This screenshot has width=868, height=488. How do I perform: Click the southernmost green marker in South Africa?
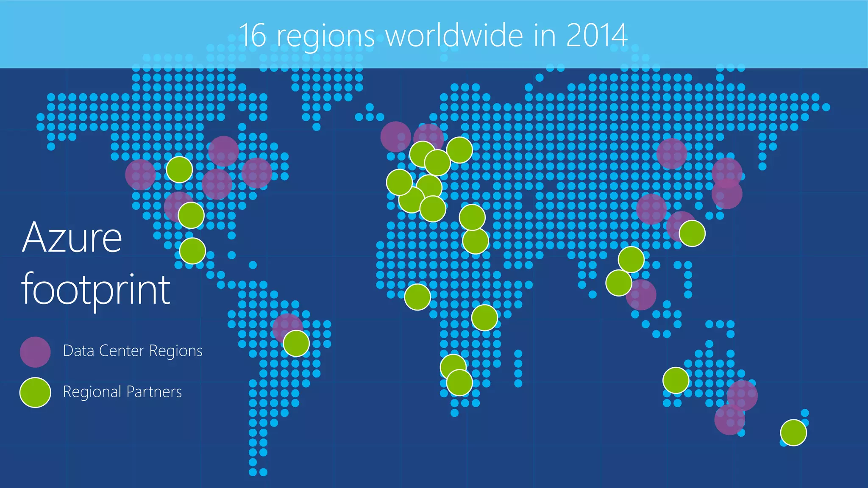point(459,383)
